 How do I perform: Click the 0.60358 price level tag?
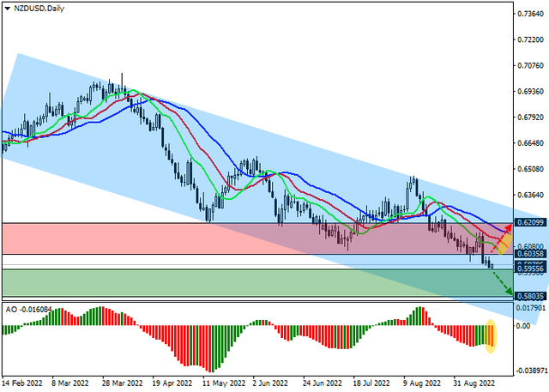(x=528, y=254)
